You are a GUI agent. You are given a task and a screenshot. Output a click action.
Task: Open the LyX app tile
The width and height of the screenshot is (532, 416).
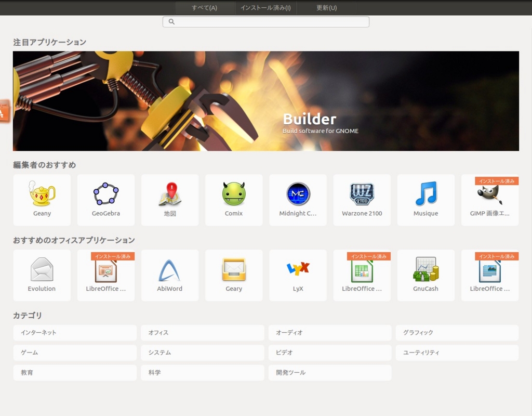(x=298, y=276)
